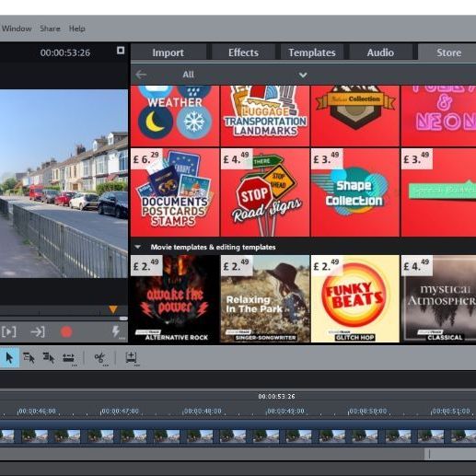The width and height of the screenshot is (476, 476).
Task: Select the stretch mouse mode tool
Action: (x=68, y=358)
